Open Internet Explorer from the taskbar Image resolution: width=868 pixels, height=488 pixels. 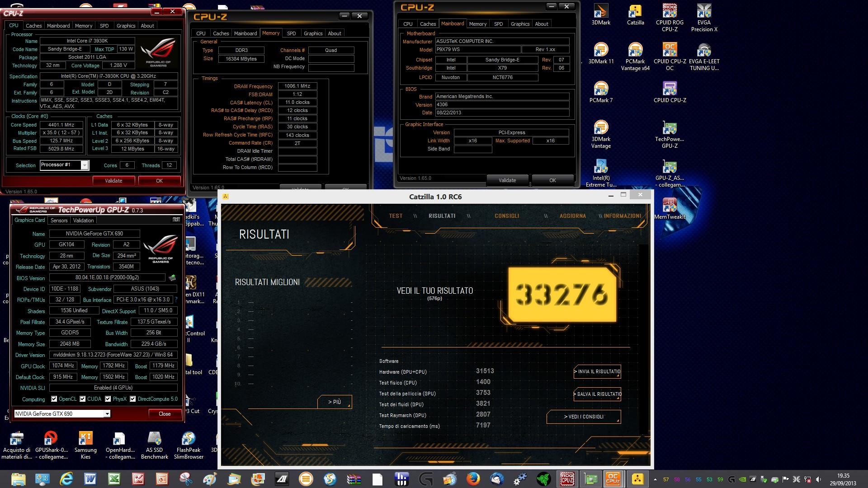coord(66,479)
